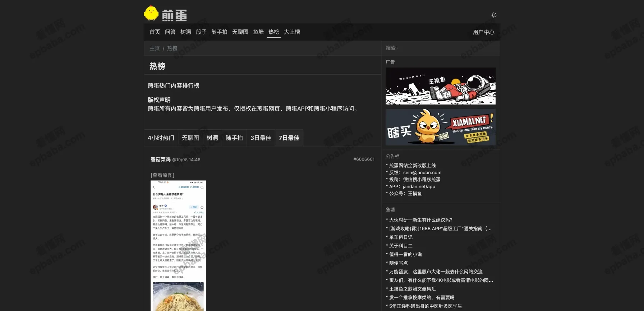Click 查看原图 link
Screen dimensions: 644x311
(x=162, y=175)
